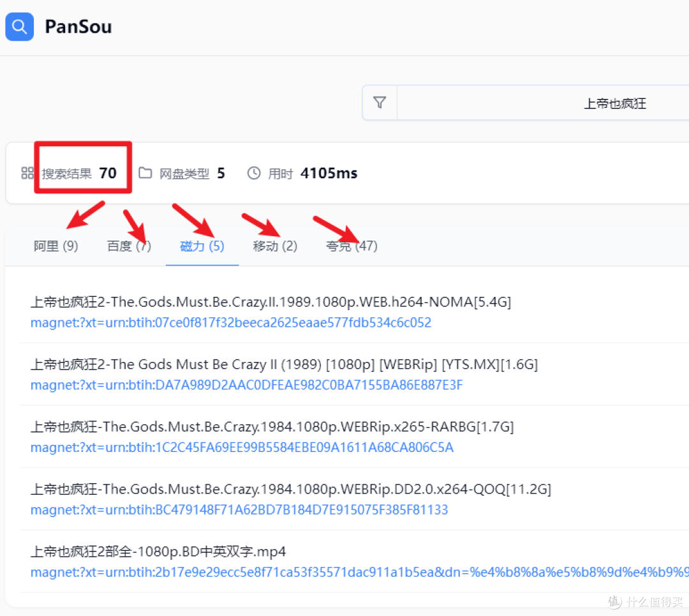The width and height of the screenshot is (689, 616).
Task: Select the YTS.MX 1.6G result title
Action: pos(284,364)
